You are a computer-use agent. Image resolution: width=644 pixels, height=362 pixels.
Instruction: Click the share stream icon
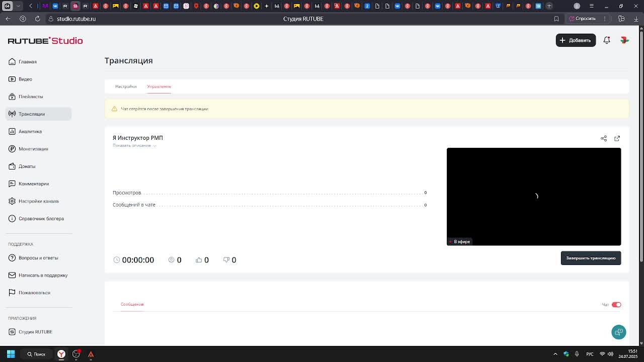(x=604, y=138)
